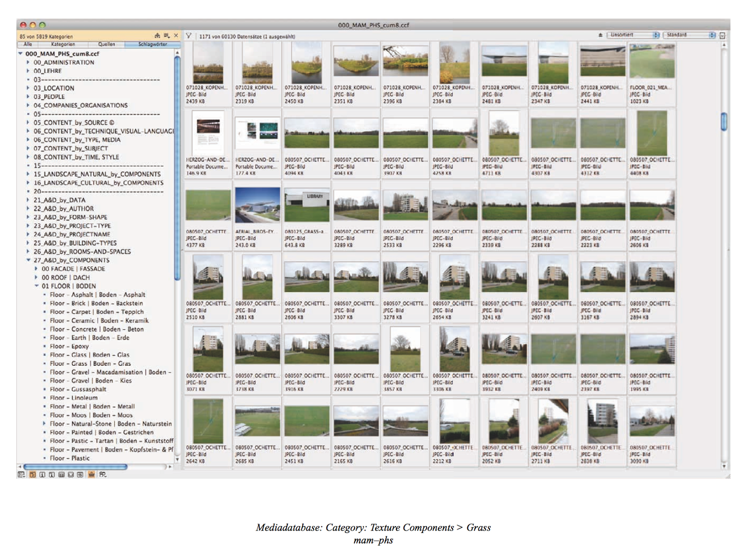Viewport: 756px width, 559px height.
Task: Select the 080125_GRASS-a LIBRARY thumbnail
Action: click(x=307, y=206)
